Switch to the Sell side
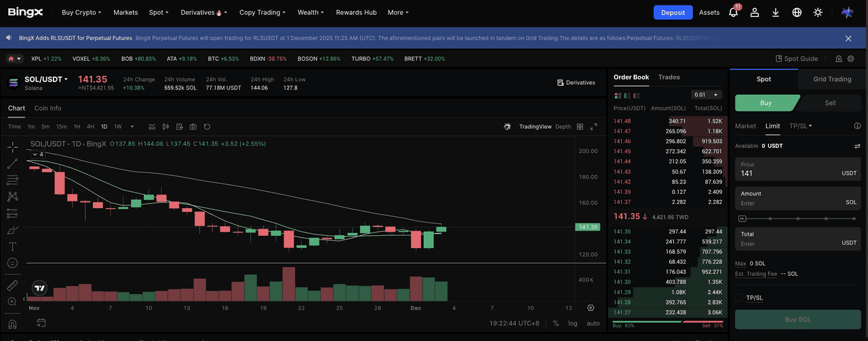The width and height of the screenshot is (868, 341). click(830, 103)
